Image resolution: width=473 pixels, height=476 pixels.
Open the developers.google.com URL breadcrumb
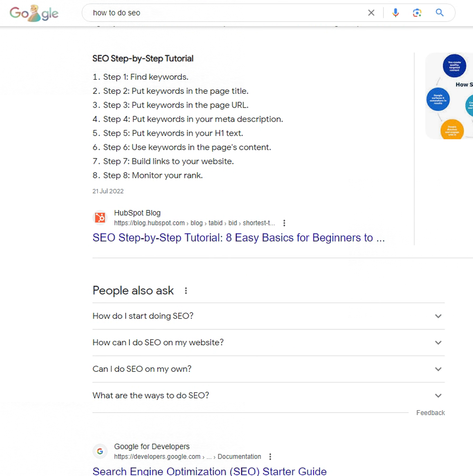(187, 456)
